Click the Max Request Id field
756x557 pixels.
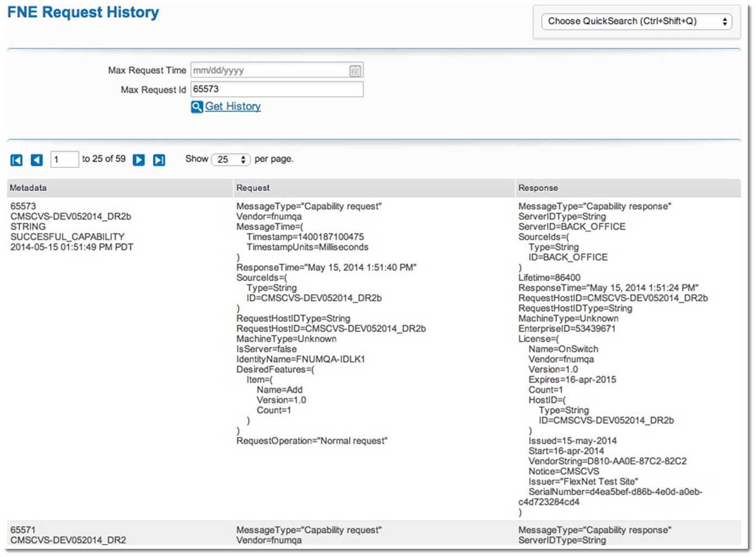coord(277,89)
